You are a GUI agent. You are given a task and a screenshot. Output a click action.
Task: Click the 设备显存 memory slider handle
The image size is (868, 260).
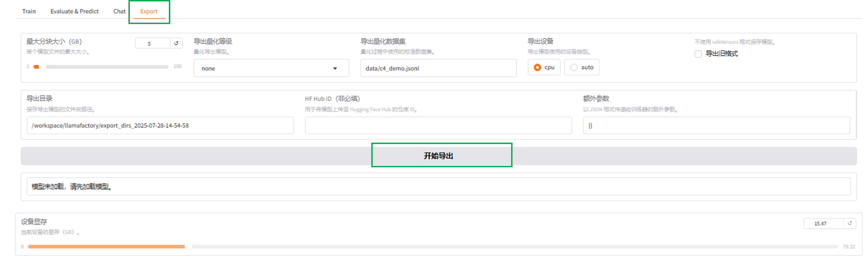188,247
